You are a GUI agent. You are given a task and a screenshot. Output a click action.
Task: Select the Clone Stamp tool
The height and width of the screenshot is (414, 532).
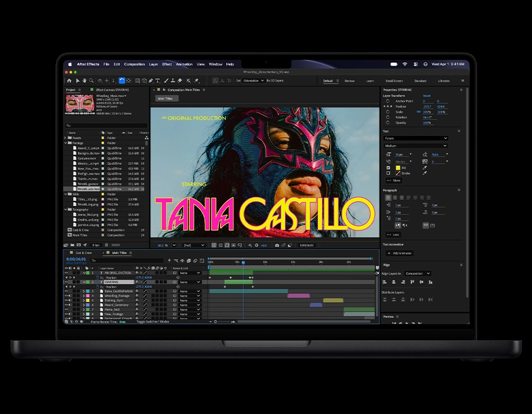(x=173, y=81)
